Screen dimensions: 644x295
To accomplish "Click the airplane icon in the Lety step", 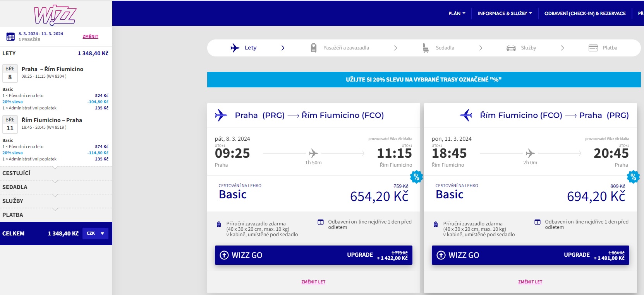I will 235,48.
